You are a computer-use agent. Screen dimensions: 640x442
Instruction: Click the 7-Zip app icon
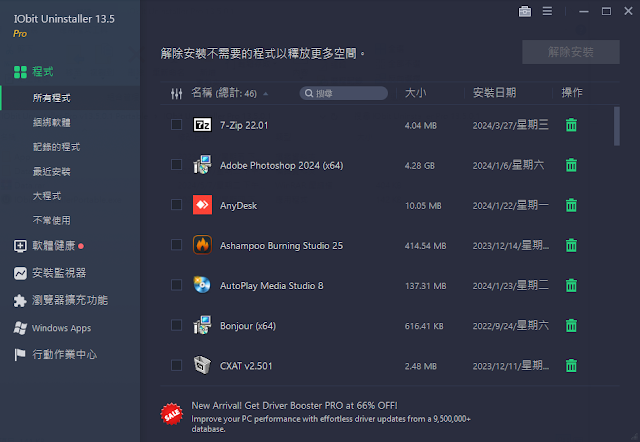pos(202,125)
